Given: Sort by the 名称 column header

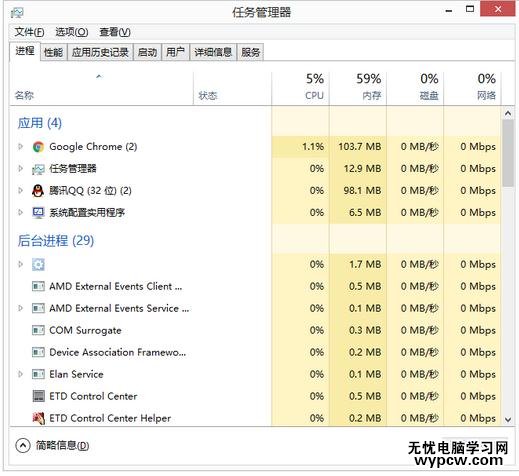Looking at the screenshot, I should tap(101, 89).
